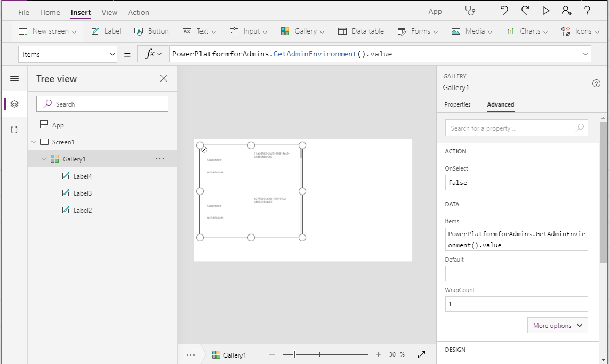Click the properties panel scrollbar
This screenshot has height=364, width=610.
tap(603, 192)
